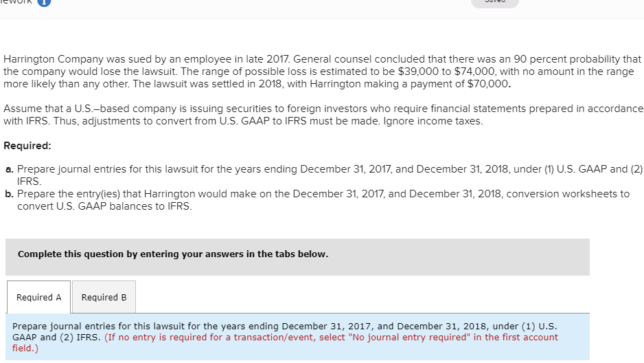The image size is (644, 363).
Task: Open the Required B tab
Action: coord(104,297)
